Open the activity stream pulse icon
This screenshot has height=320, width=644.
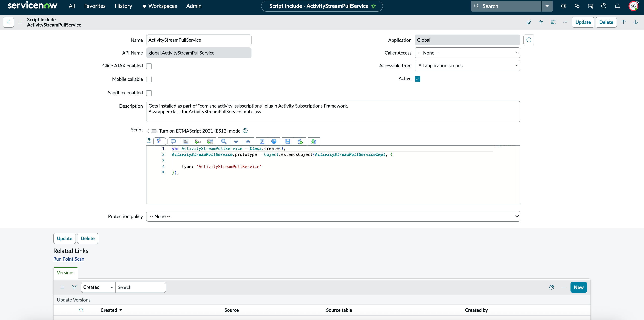[x=541, y=22]
